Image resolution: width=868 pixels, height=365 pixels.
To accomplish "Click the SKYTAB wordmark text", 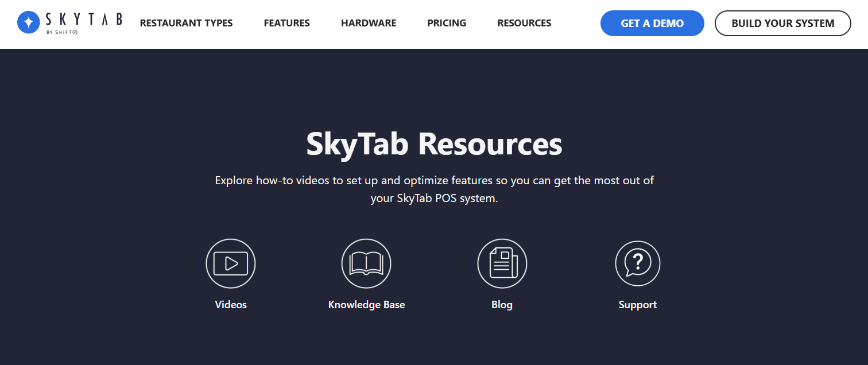I will point(84,20).
